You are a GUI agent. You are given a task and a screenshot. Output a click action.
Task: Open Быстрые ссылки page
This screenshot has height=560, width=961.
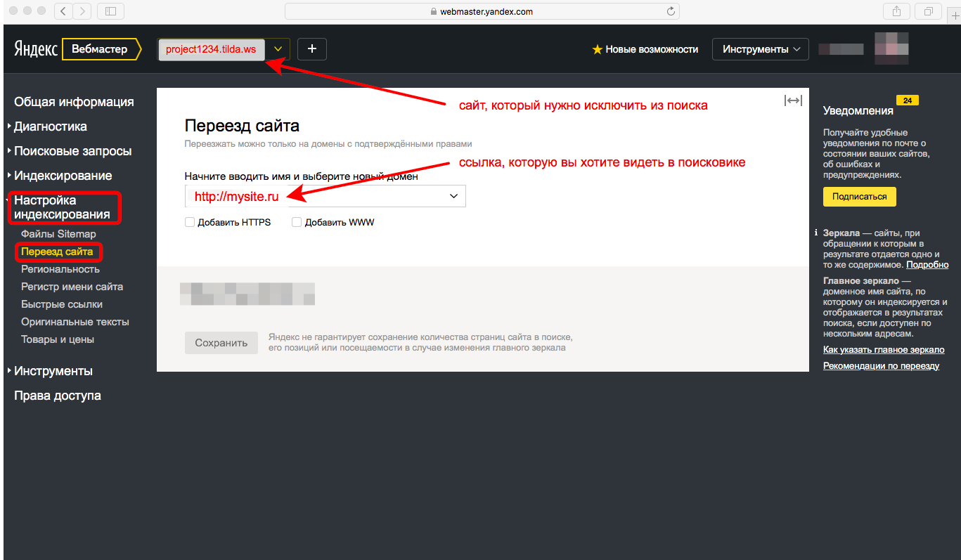point(62,304)
